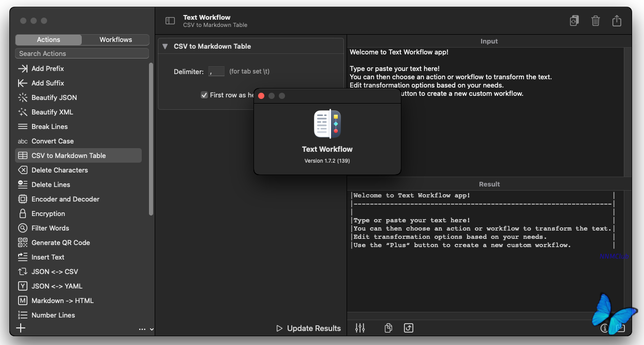Screen dimensions: 644x345
Task: Choose the Beautify XML action
Action: (78, 112)
